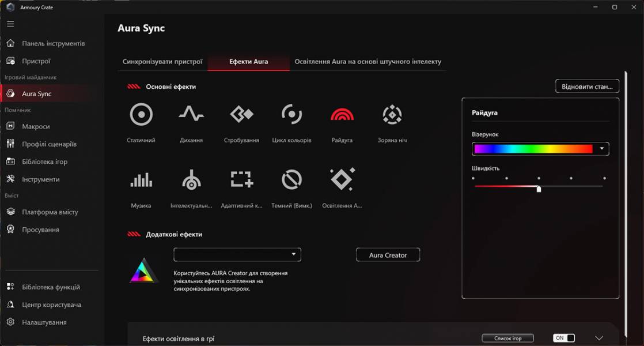644x346 pixels.
Task: Click the Tools (Інструменти) wrench icon
Action: click(11, 179)
